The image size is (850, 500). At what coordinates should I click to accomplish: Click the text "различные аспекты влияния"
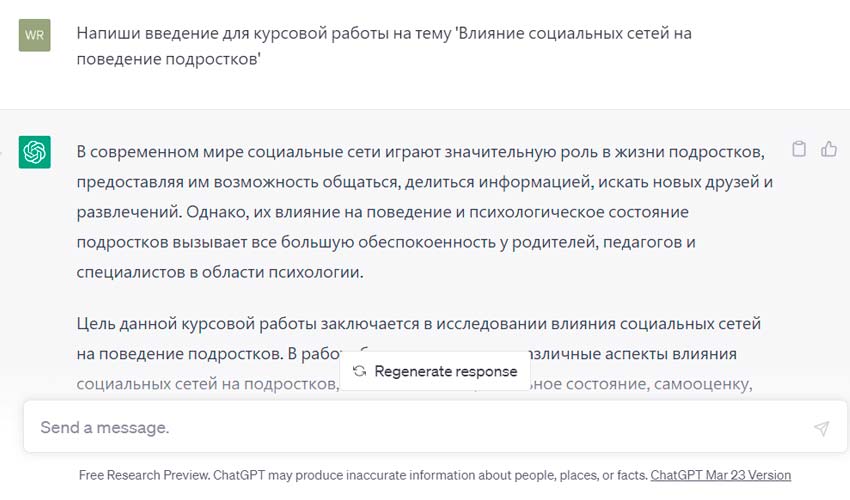tap(632, 354)
